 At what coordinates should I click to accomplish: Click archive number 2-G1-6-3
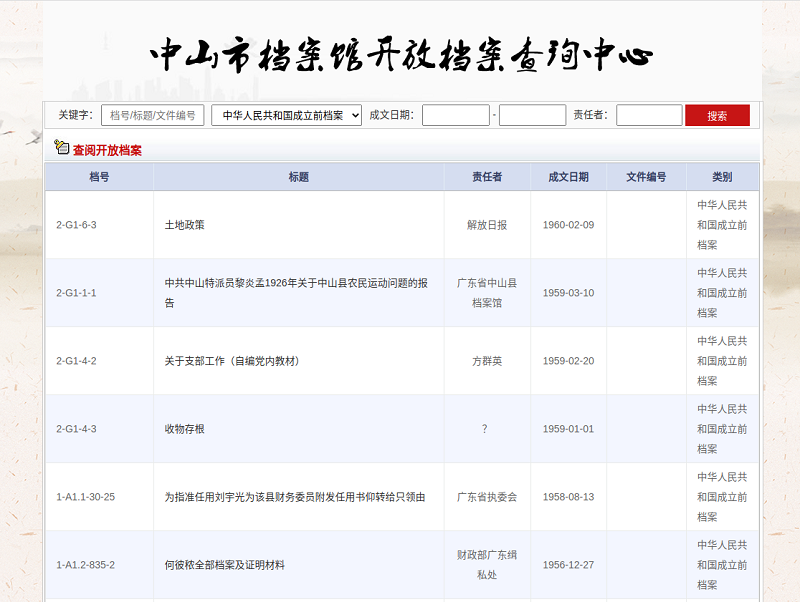tap(76, 225)
